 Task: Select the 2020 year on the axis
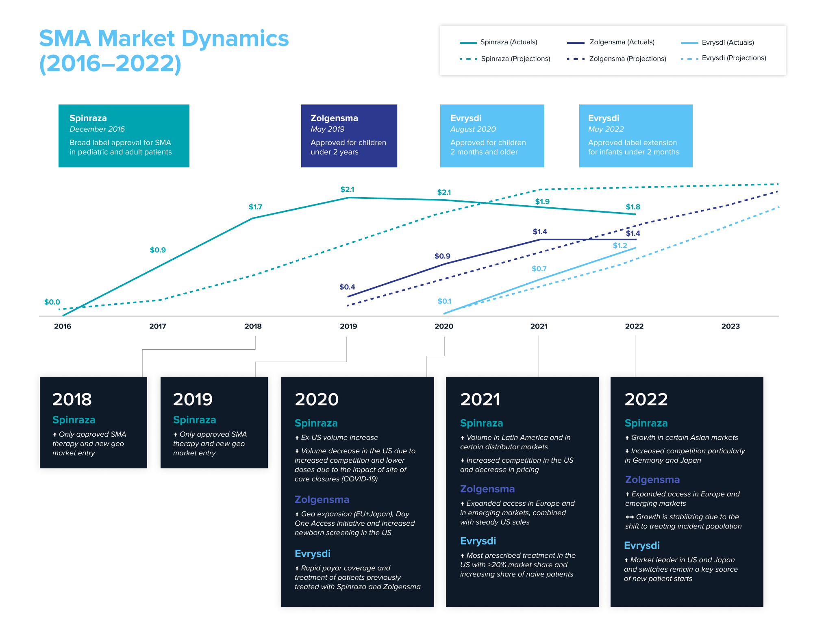(x=444, y=326)
